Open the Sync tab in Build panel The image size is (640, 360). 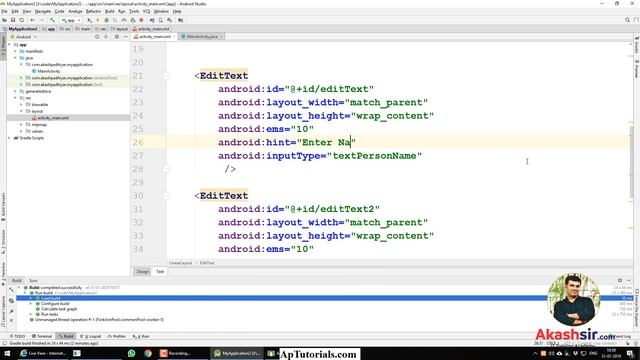(33, 280)
